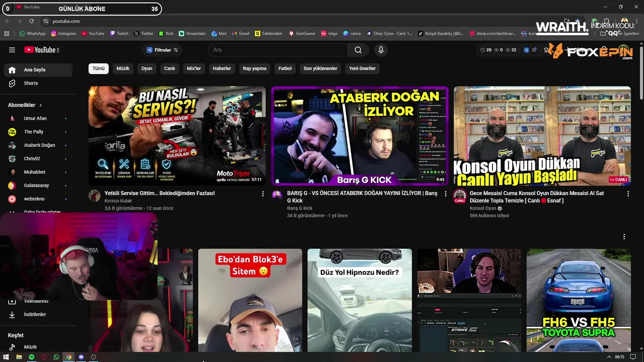
Task: Click Kırmızı Kulak channel avatar
Action: pos(95,196)
